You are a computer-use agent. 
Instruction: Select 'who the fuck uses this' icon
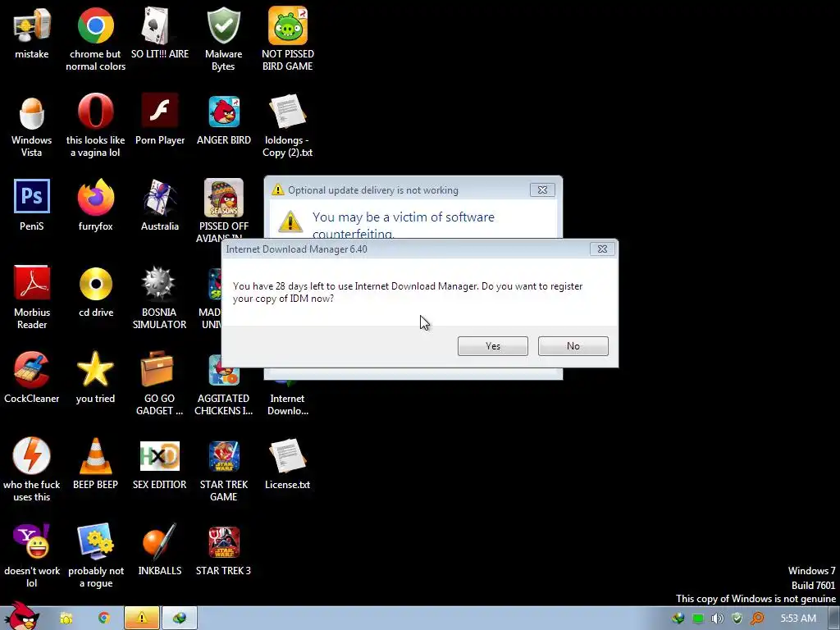click(32, 470)
